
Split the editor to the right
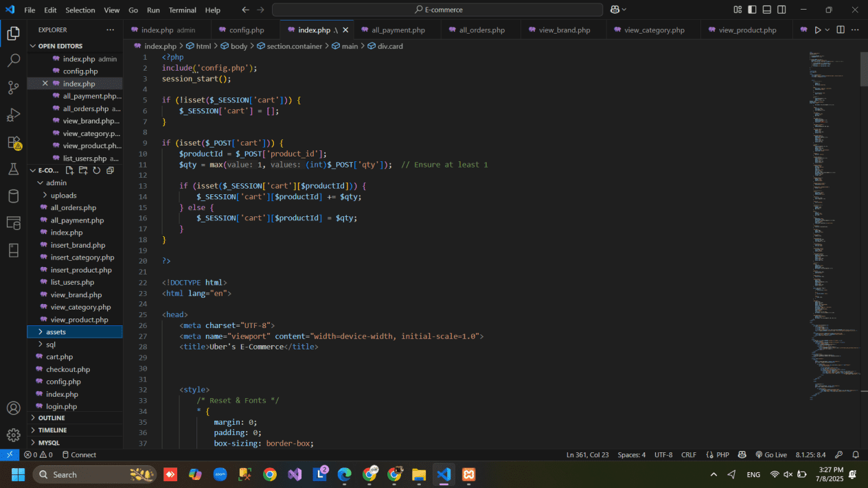[841, 30]
